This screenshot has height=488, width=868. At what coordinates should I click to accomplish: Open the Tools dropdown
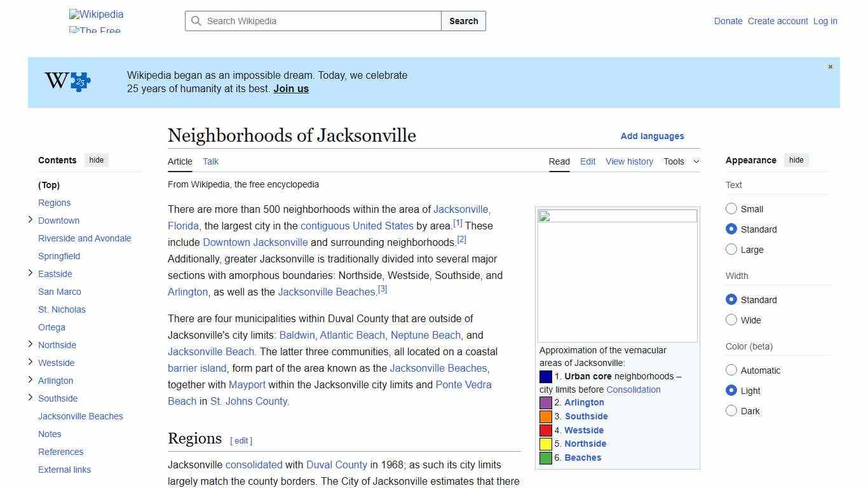[681, 161]
